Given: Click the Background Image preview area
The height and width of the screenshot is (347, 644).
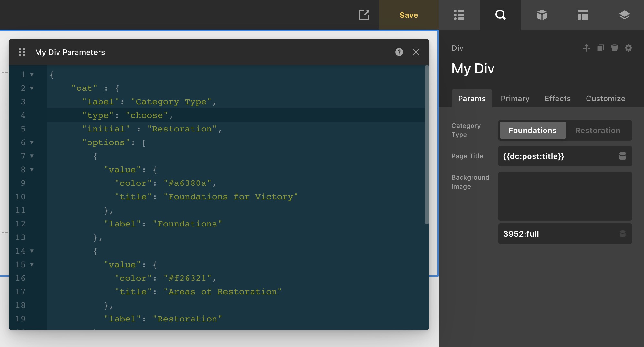Looking at the screenshot, I should click(565, 196).
